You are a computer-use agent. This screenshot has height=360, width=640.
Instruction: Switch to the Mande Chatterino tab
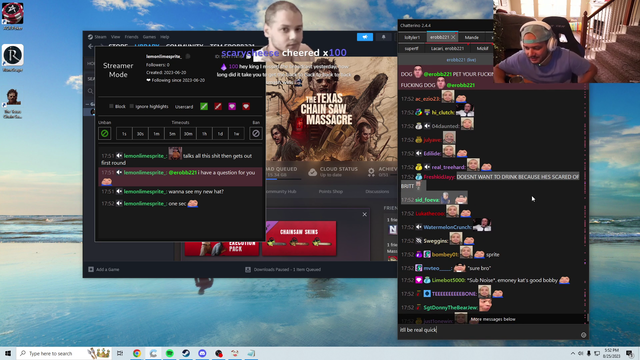click(471, 37)
